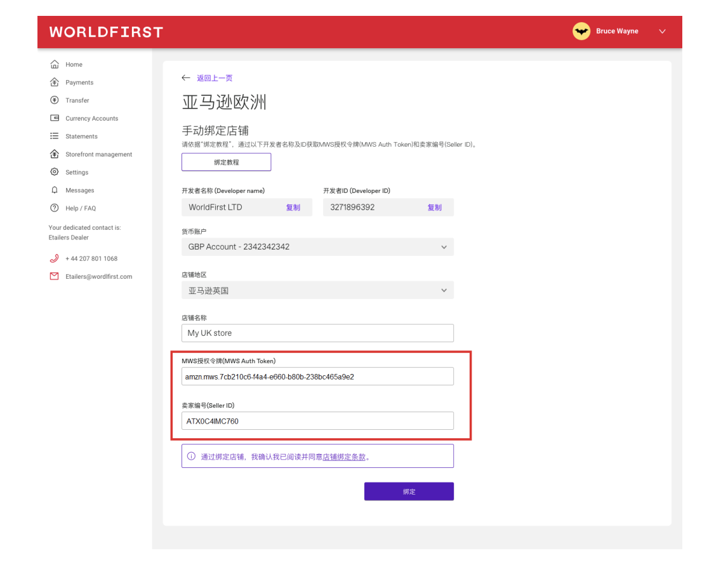Click the Currency Accounts wallet icon

coord(55,118)
